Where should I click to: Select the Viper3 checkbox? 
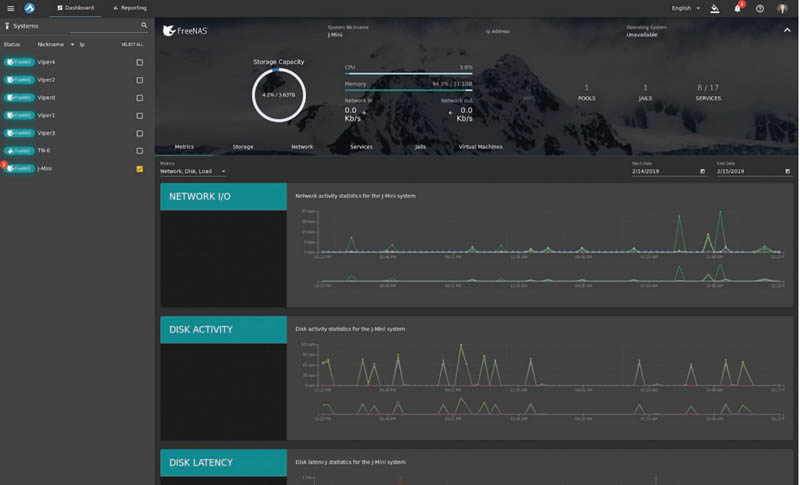(139, 133)
